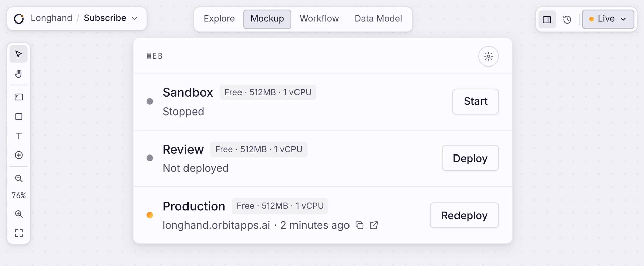Image resolution: width=644 pixels, height=266 pixels.
Task: Click the Production environment name
Action: (194, 206)
